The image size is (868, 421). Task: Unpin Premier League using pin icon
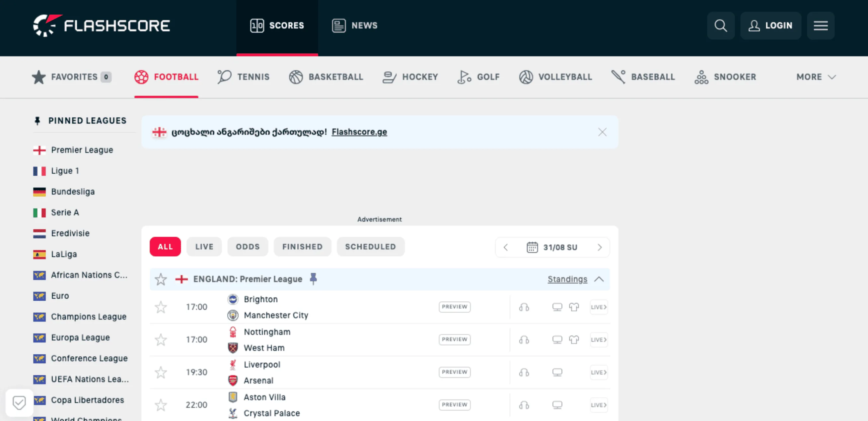click(313, 279)
